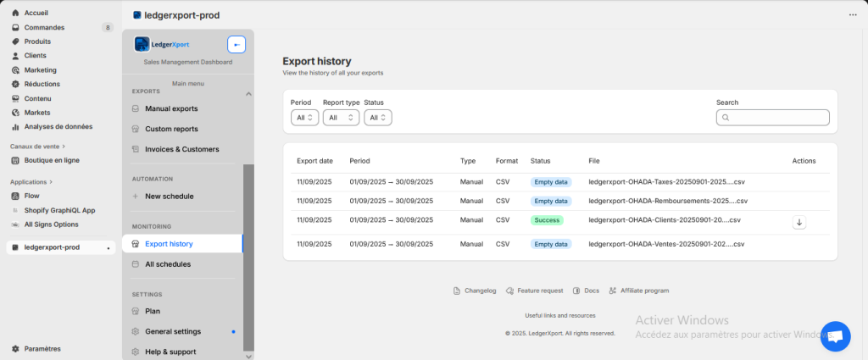
Task: Click the download icon for the OHADA-Clients export
Action: coord(798,223)
